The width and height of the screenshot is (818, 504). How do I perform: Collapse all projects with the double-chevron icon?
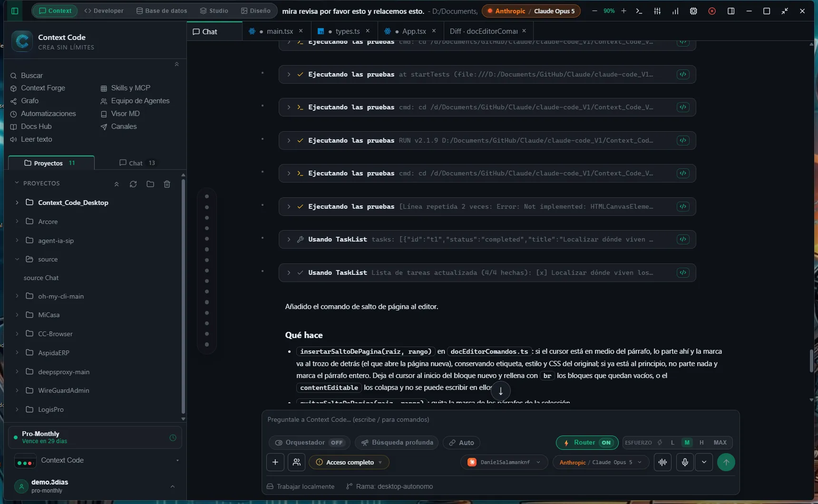pos(117,184)
